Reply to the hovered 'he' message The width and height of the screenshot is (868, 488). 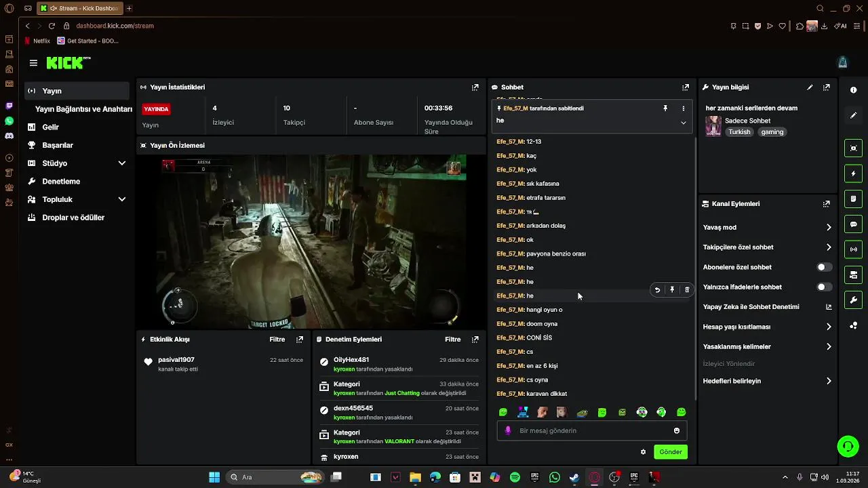tap(657, 290)
